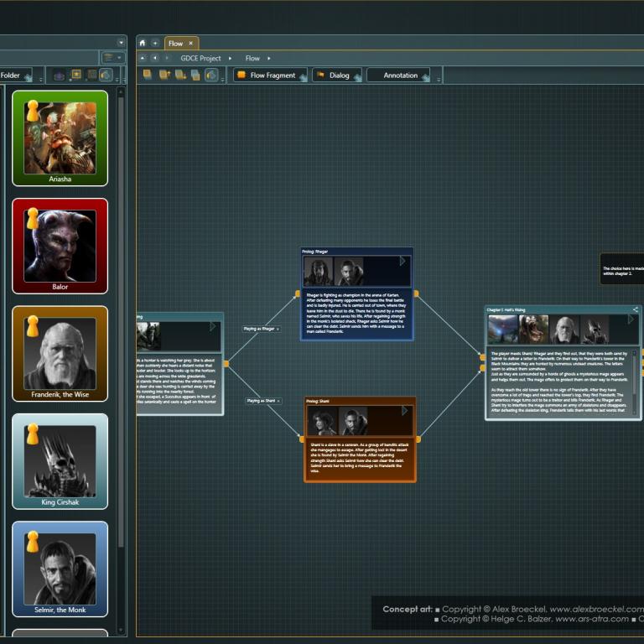Click old man portrait in Chapter I node
Image resolution: width=644 pixels, height=644 pixels.
[x=564, y=329]
